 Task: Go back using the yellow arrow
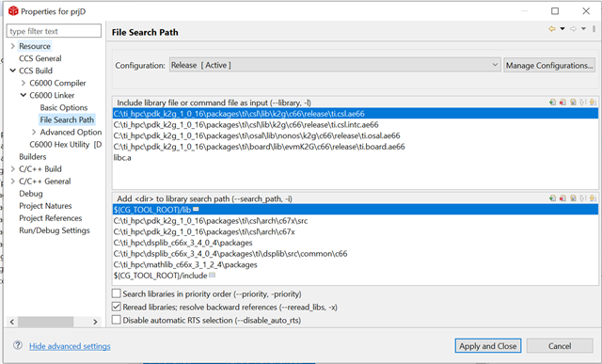[552, 29]
